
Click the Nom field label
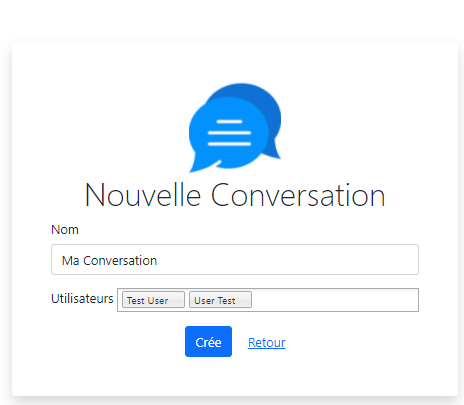point(65,230)
